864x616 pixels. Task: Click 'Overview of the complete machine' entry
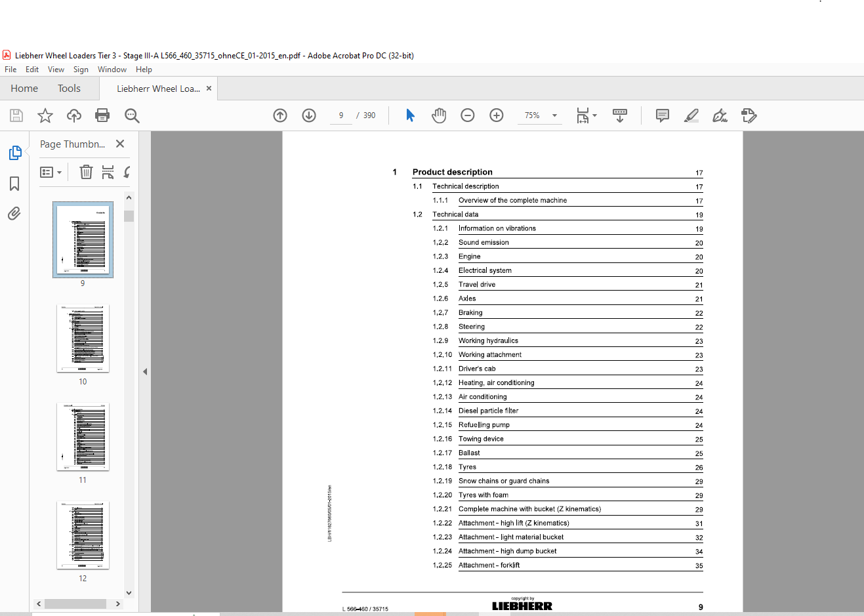click(x=512, y=200)
